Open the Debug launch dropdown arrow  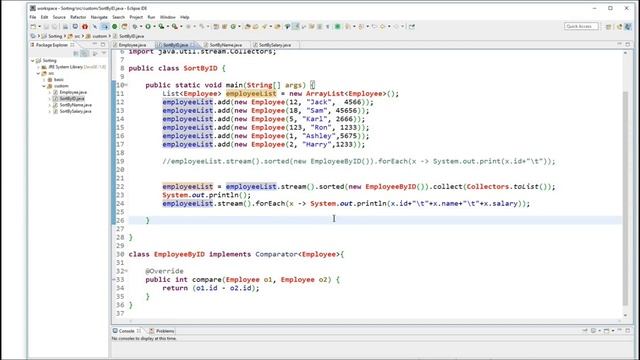coord(141,27)
